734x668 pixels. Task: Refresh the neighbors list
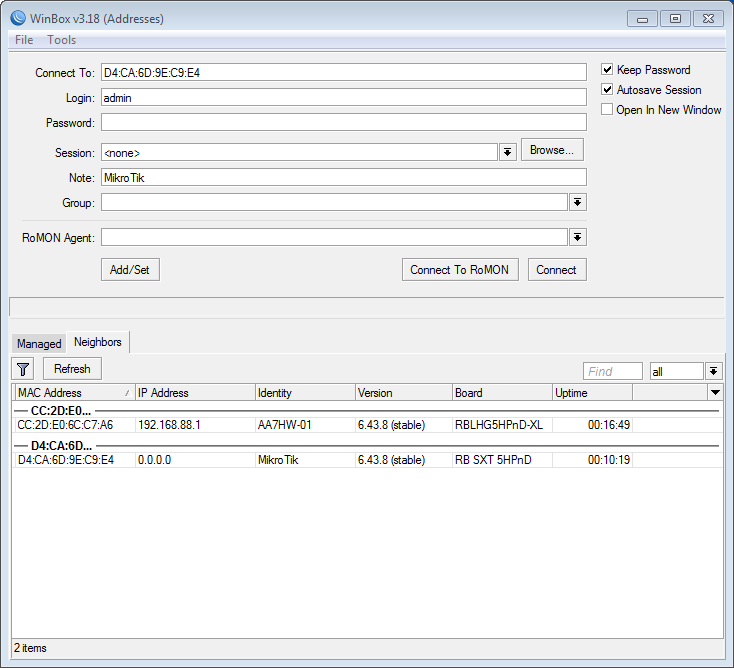tap(72, 369)
